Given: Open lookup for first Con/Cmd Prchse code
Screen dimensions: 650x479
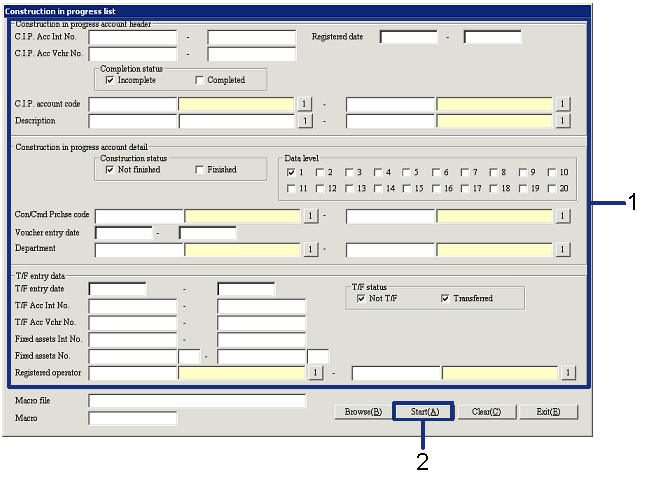Looking at the screenshot, I should pyautogui.click(x=310, y=216).
